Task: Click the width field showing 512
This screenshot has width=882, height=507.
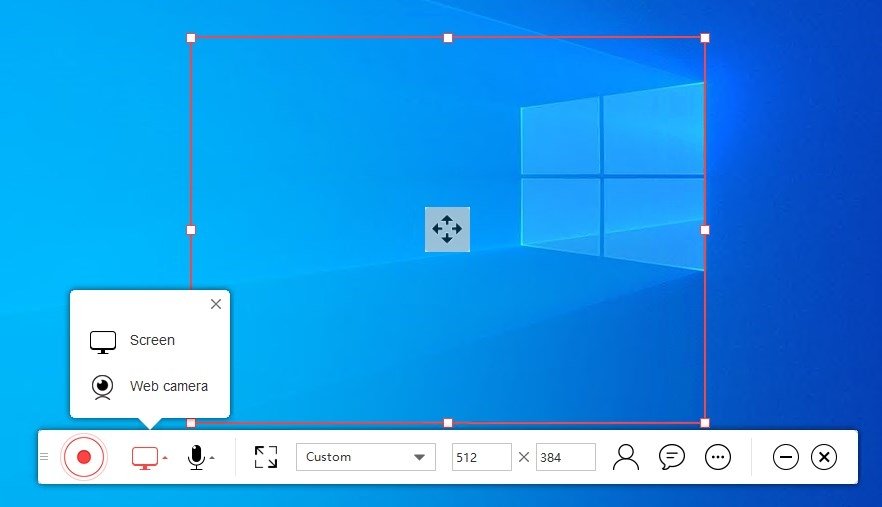Action: coord(482,457)
